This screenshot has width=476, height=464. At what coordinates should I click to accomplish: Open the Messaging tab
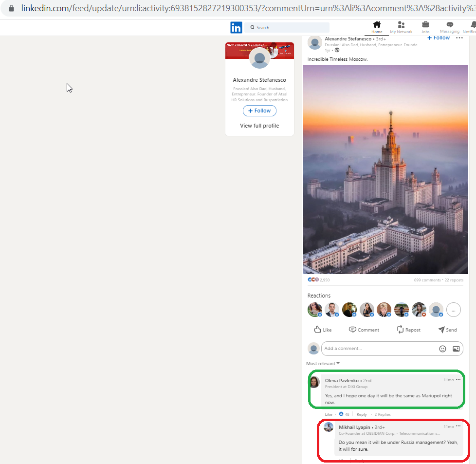tap(450, 27)
